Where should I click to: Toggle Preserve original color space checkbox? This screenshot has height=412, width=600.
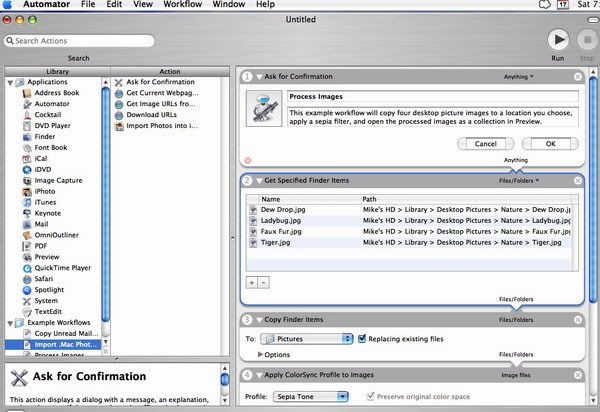click(370, 396)
